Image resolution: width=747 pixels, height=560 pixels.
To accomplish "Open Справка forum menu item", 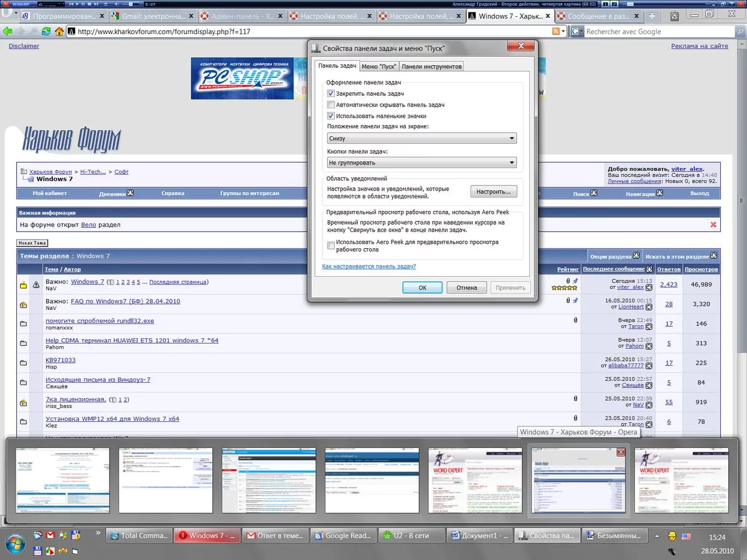I will (x=172, y=194).
